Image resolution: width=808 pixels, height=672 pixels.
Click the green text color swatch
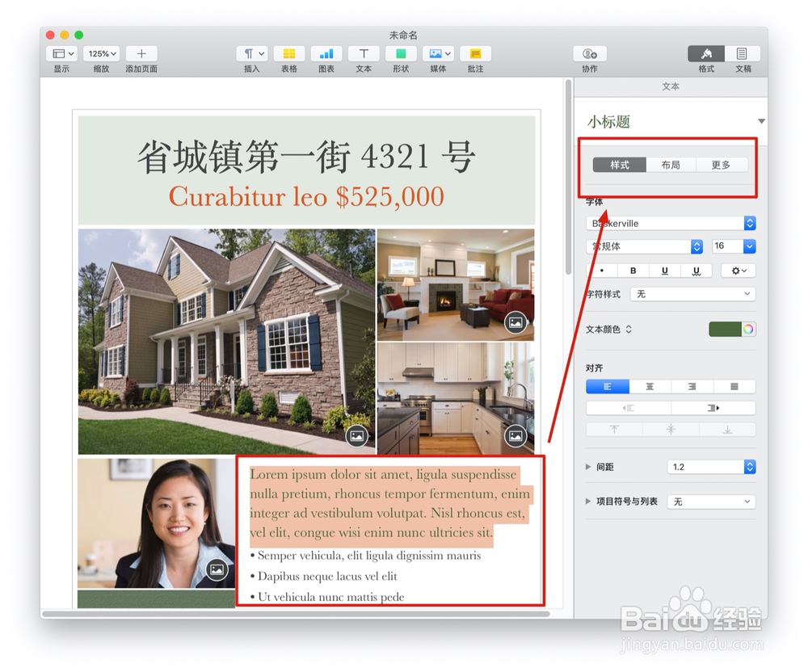pyautogui.click(x=726, y=329)
